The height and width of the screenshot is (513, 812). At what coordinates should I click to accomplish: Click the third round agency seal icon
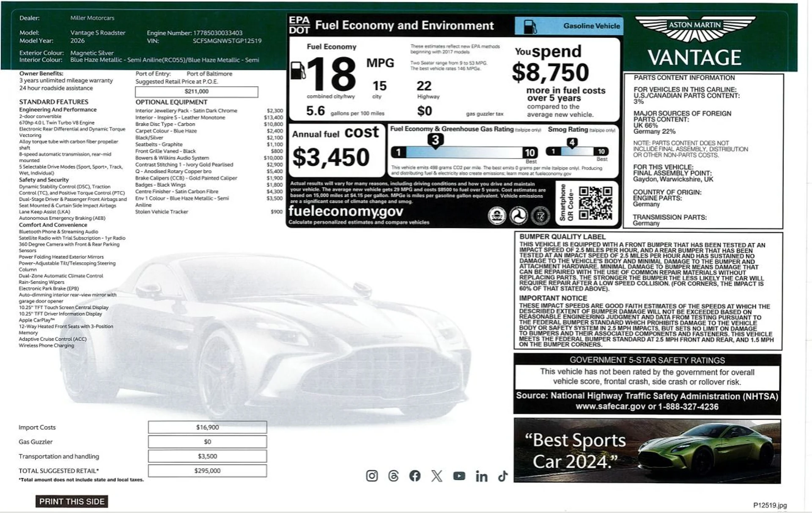(x=540, y=216)
